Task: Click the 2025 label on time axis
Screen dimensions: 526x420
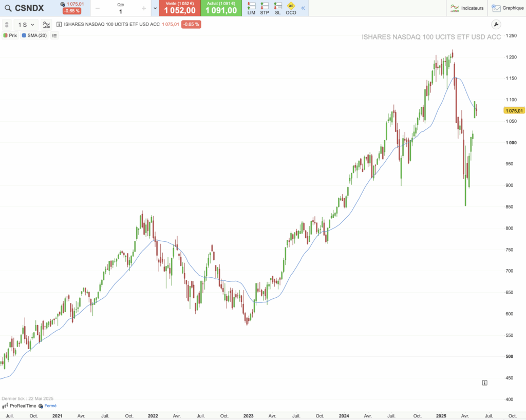Action: tap(441, 416)
